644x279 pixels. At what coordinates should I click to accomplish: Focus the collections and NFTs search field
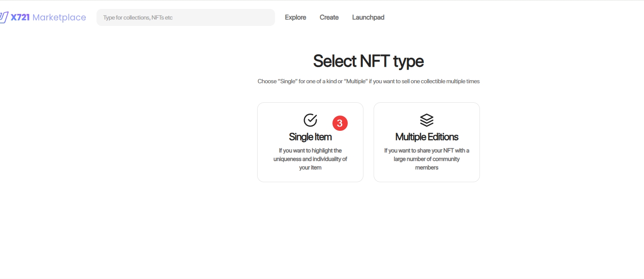click(x=185, y=17)
